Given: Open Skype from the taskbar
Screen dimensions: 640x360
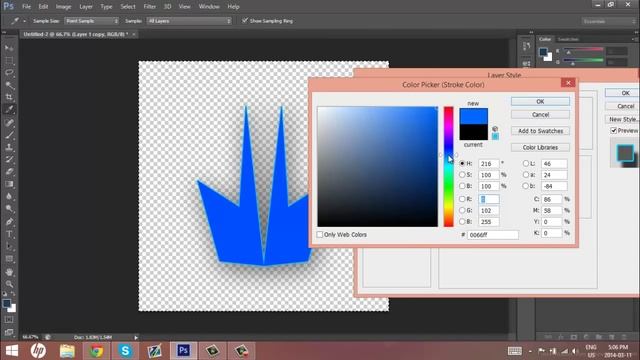Looking at the screenshot, I should 125,351.
